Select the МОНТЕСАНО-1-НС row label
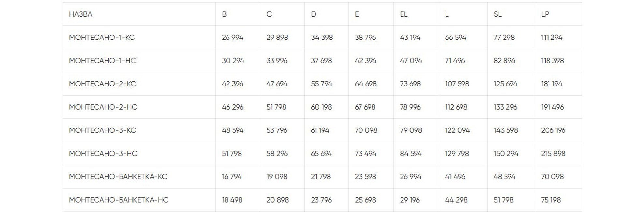Viewport: 644px width, 212px height. (x=102, y=61)
